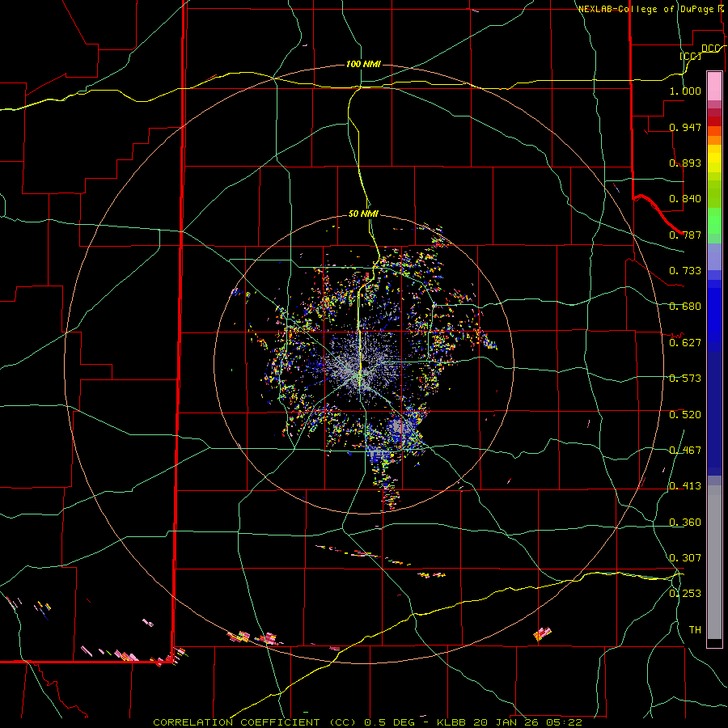Click 'CORRELATION COEFFICIENT' in the bottom caption
Viewport: 728px width, 728px height.
[x=240, y=722]
